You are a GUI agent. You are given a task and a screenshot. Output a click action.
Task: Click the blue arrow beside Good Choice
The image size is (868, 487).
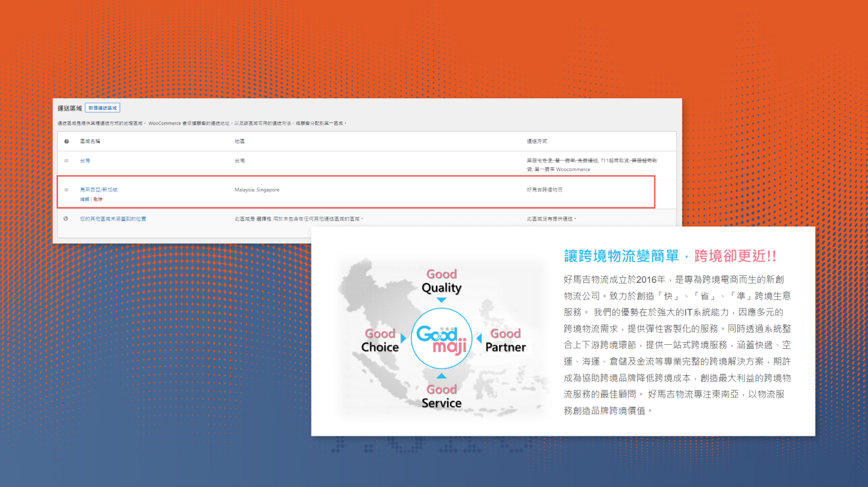404,338
